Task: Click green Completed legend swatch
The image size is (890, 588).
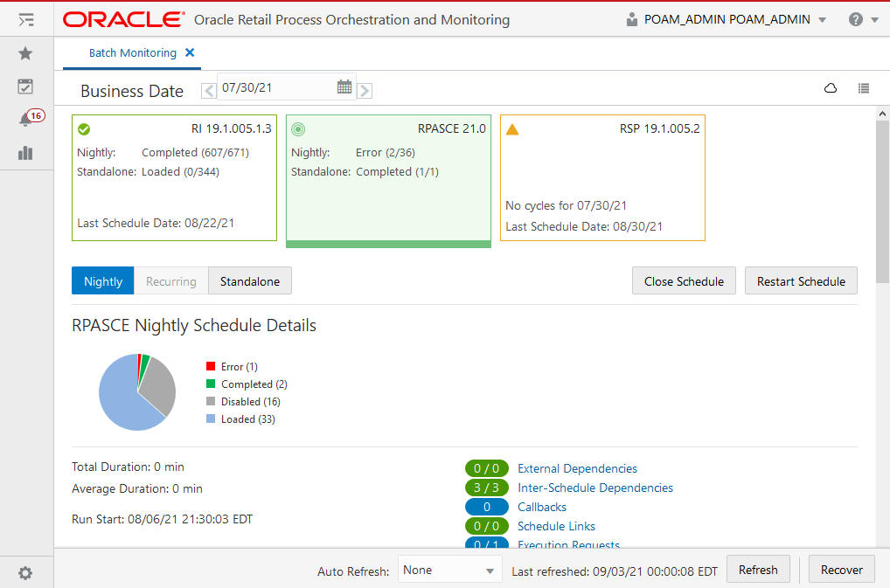Action: click(x=211, y=384)
